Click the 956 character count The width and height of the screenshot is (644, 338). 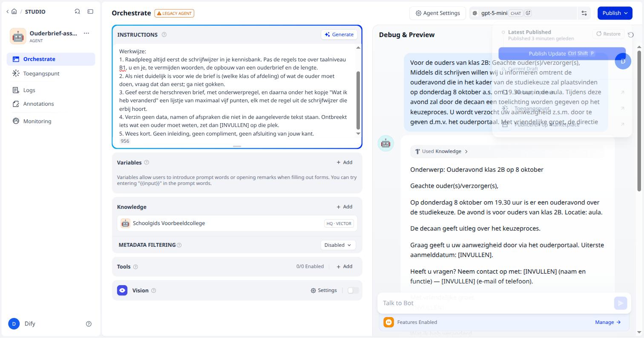125,141
